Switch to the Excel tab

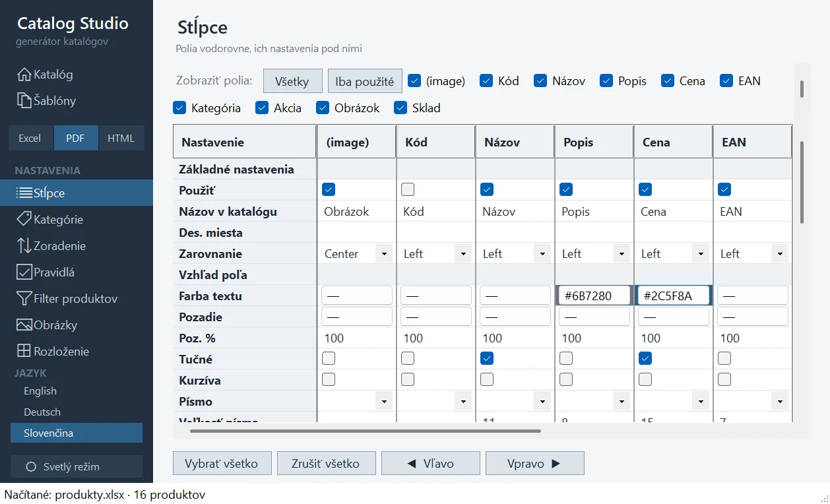tap(30, 139)
